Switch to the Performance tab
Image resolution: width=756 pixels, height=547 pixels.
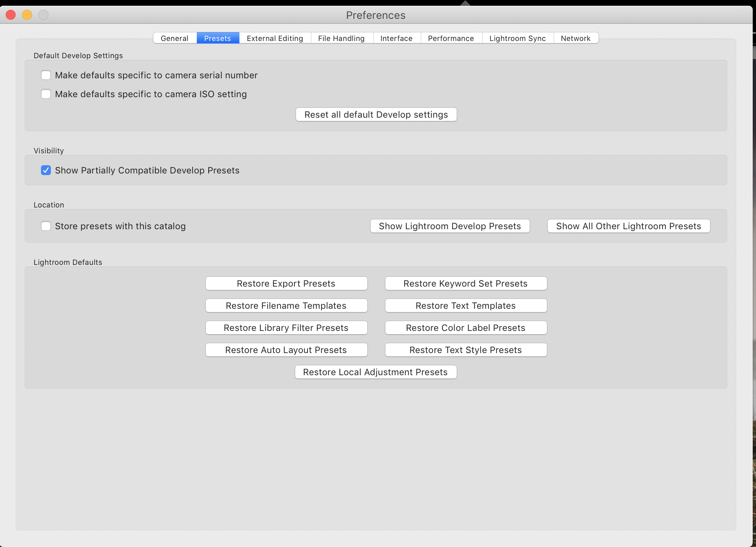(451, 38)
